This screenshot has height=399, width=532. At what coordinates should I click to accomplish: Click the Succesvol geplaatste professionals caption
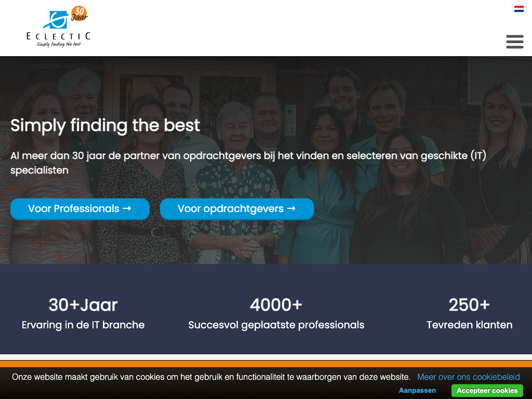point(276,325)
